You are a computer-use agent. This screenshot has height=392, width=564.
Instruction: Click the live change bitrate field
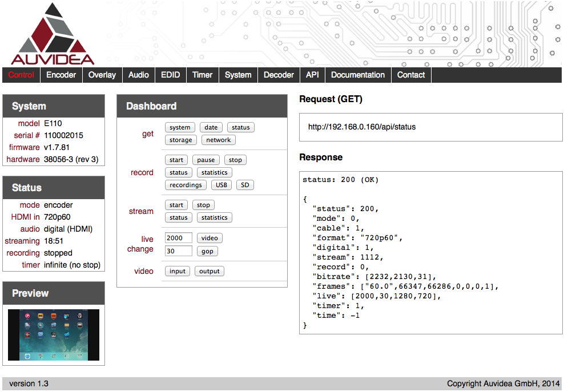(179, 238)
